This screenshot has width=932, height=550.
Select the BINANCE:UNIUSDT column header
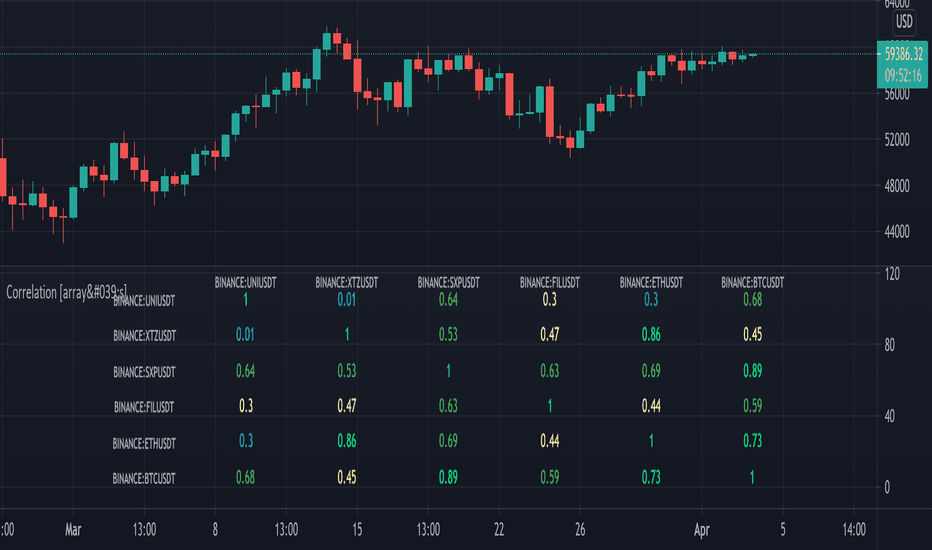coord(245,282)
